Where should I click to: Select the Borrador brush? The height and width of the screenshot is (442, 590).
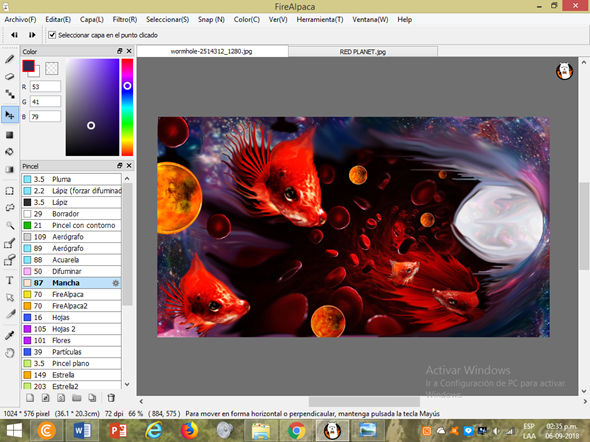[71, 214]
